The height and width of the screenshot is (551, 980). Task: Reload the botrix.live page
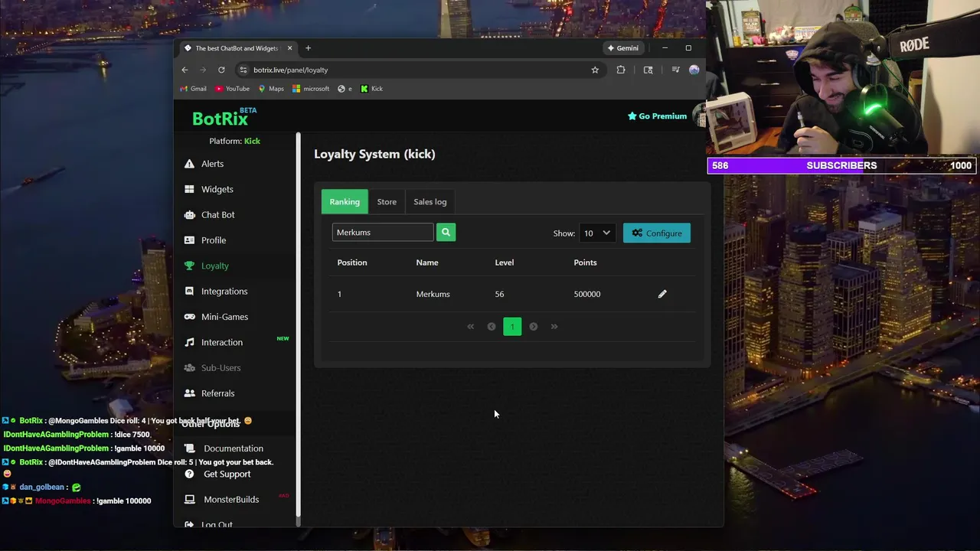[x=221, y=70]
